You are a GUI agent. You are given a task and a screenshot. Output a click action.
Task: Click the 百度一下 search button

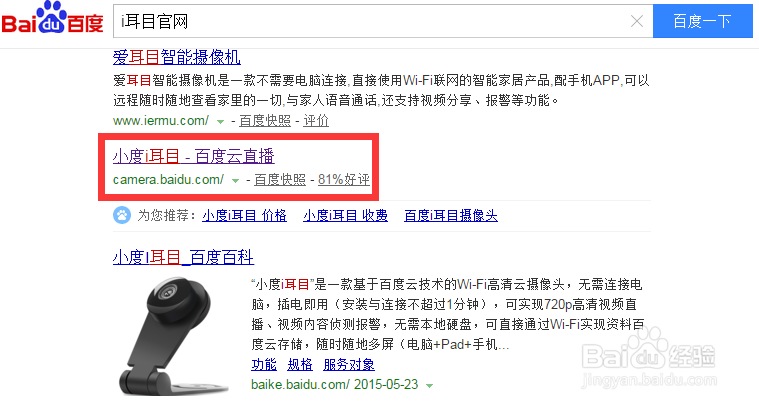coord(702,21)
